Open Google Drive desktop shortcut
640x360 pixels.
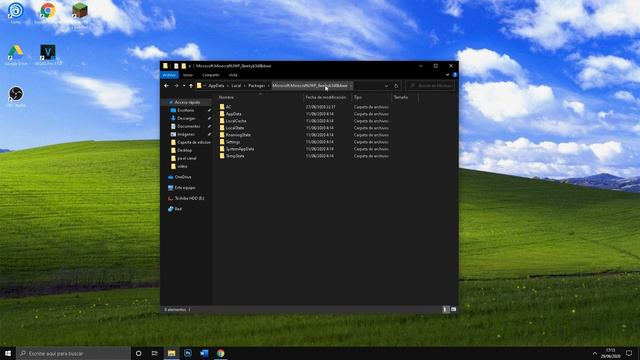[x=16, y=55]
